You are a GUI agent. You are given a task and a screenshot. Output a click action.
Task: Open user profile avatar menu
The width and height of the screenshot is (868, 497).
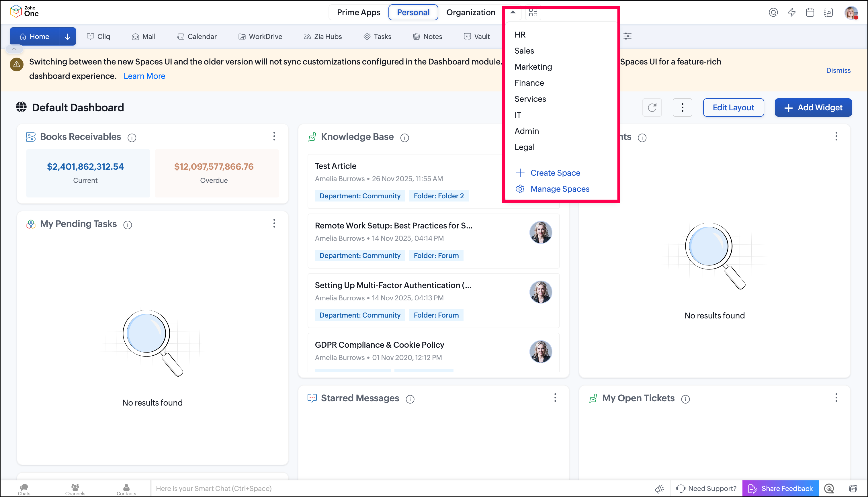[x=851, y=13]
